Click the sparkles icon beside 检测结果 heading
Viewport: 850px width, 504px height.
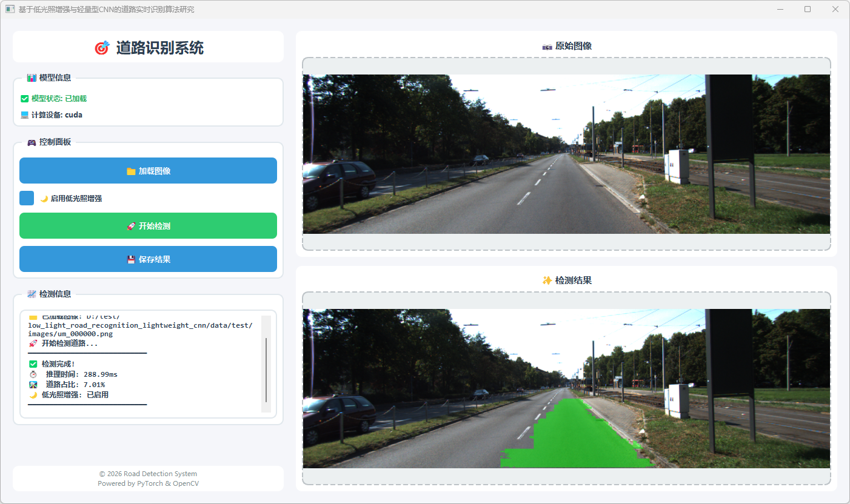547,280
